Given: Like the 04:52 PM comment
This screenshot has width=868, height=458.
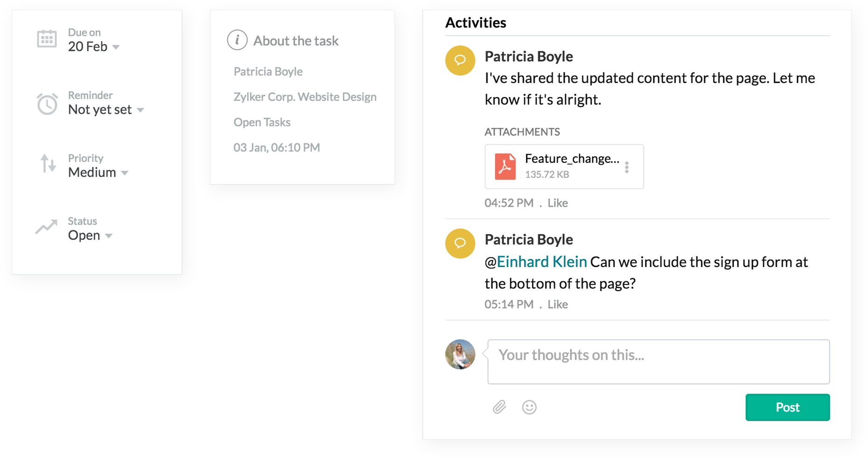Looking at the screenshot, I should coord(558,203).
